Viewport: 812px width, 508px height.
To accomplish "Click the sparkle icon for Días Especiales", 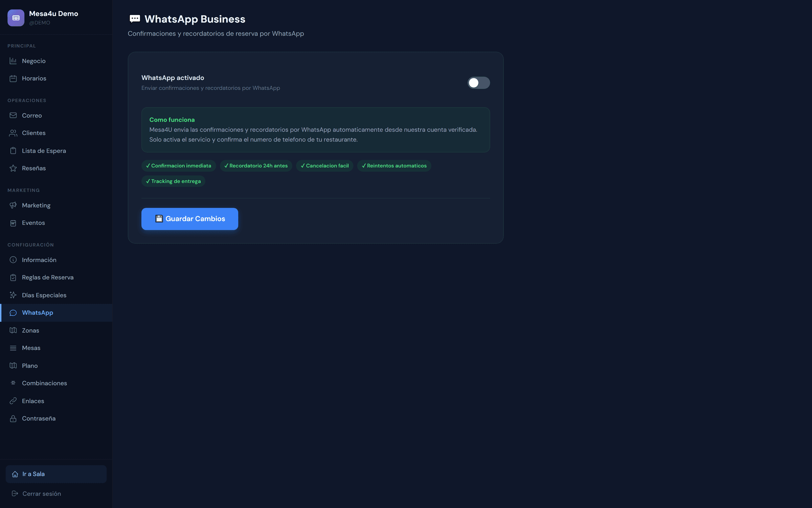I will (13, 295).
